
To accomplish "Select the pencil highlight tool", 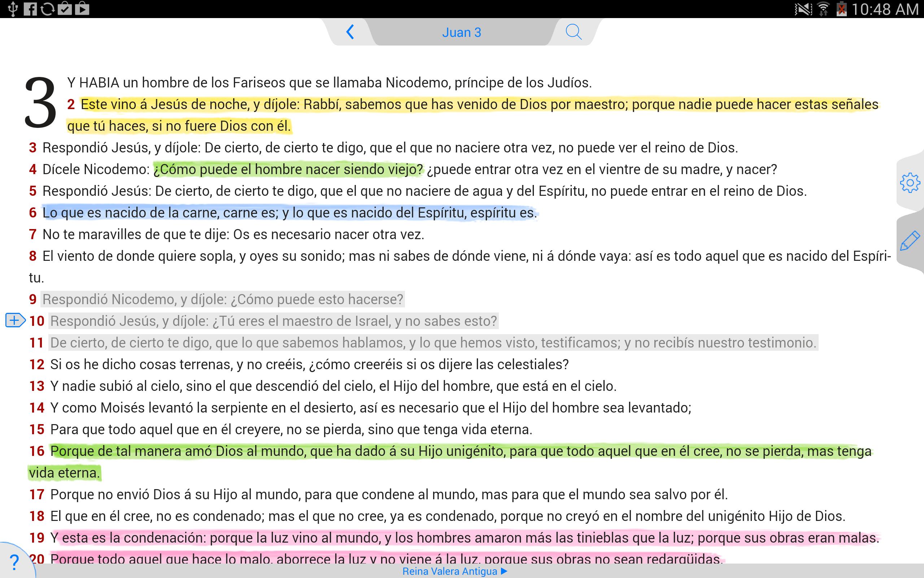I will tap(910, 241).
